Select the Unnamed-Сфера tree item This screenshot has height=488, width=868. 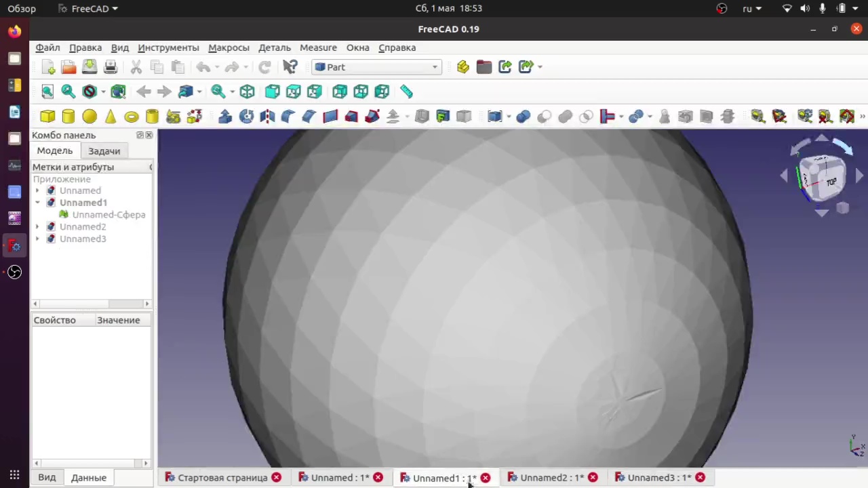coord(108,215)
